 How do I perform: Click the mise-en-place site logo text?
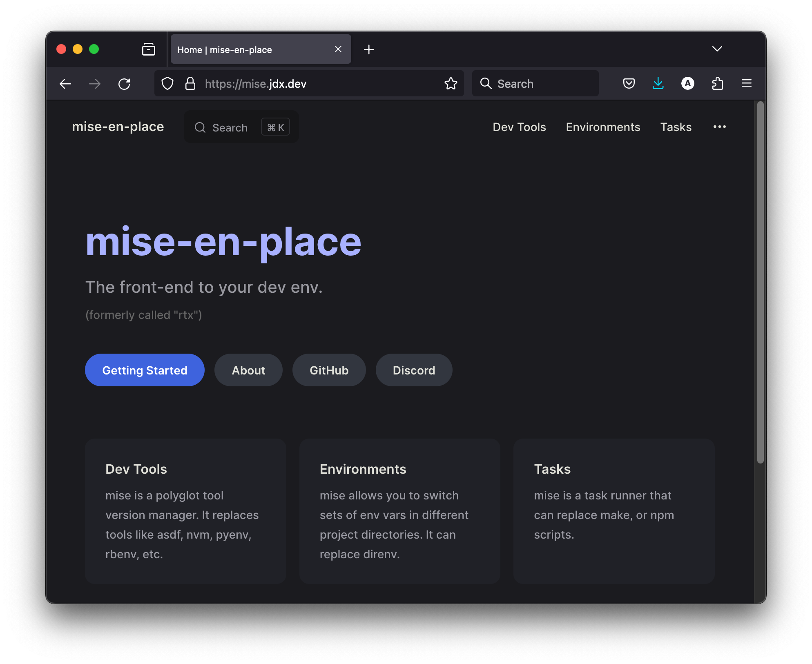click(118, 127)
